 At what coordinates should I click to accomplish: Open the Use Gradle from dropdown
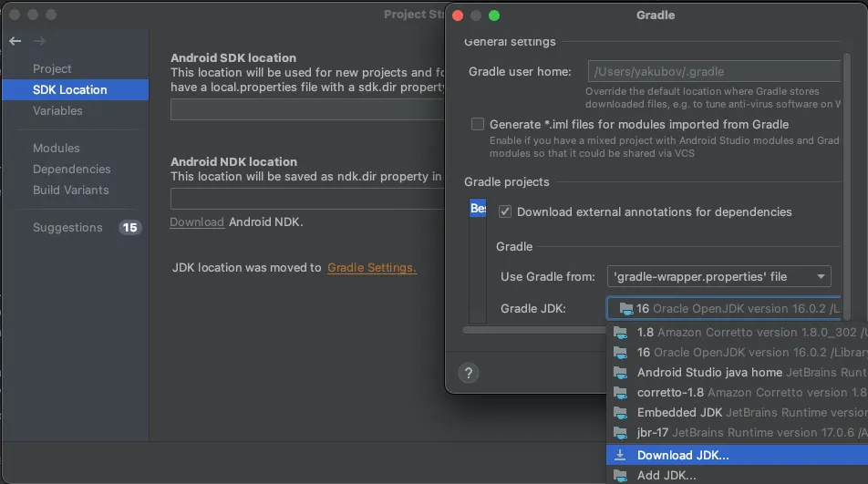718,276
